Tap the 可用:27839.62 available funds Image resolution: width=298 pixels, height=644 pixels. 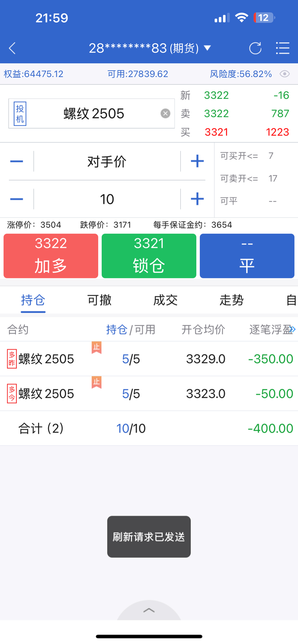tap(138, 74)
